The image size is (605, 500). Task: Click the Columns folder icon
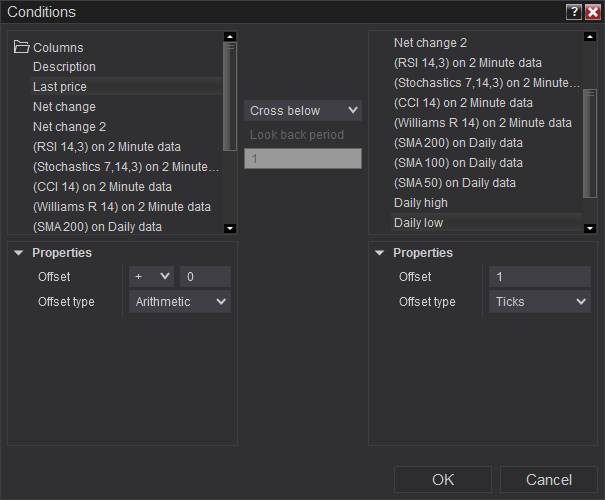(21, 47)
